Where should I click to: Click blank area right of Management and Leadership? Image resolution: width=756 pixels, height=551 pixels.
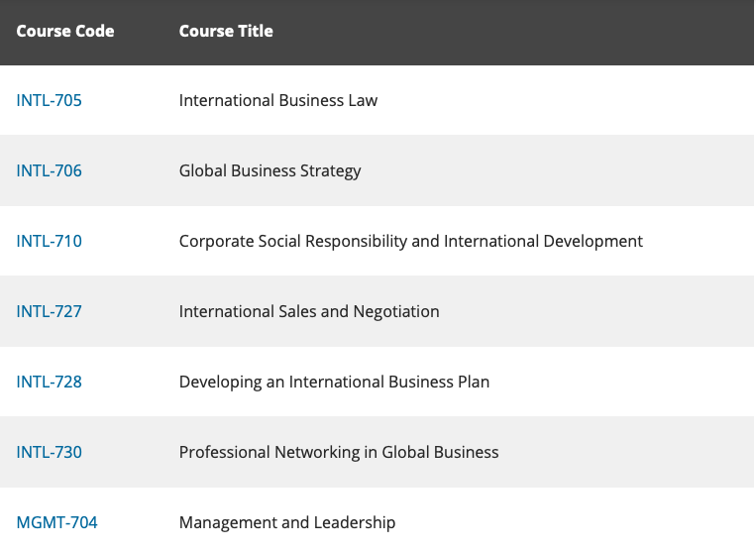575,522
